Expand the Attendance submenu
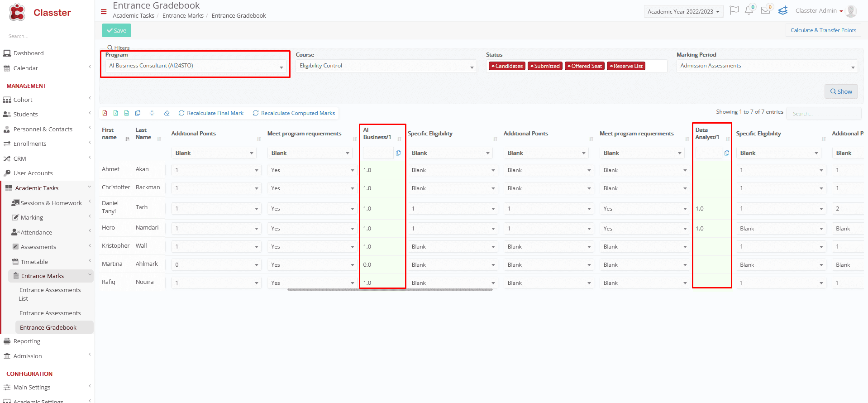 click(x=51, y=232)
